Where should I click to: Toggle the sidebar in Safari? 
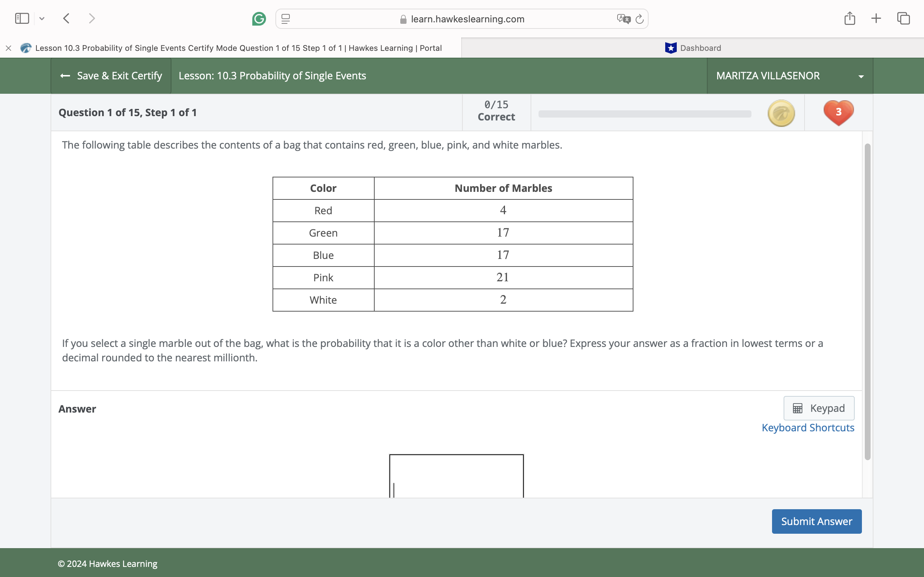pos(22,18)
